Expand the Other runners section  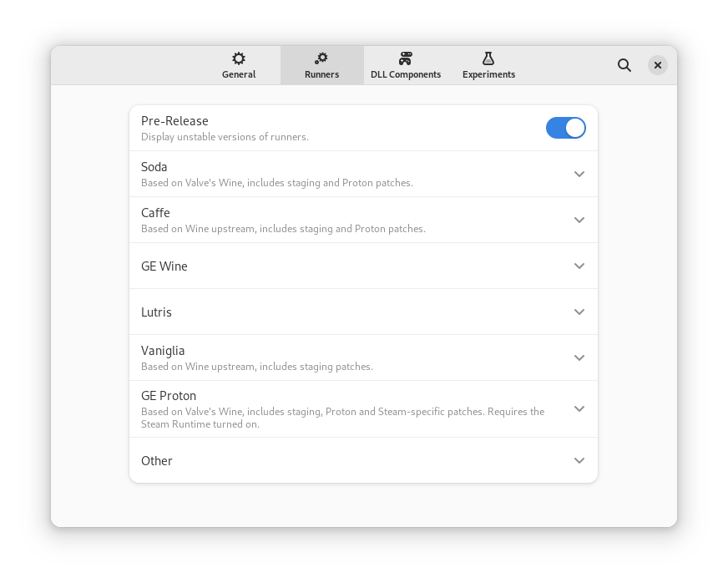tap(579, 460)
